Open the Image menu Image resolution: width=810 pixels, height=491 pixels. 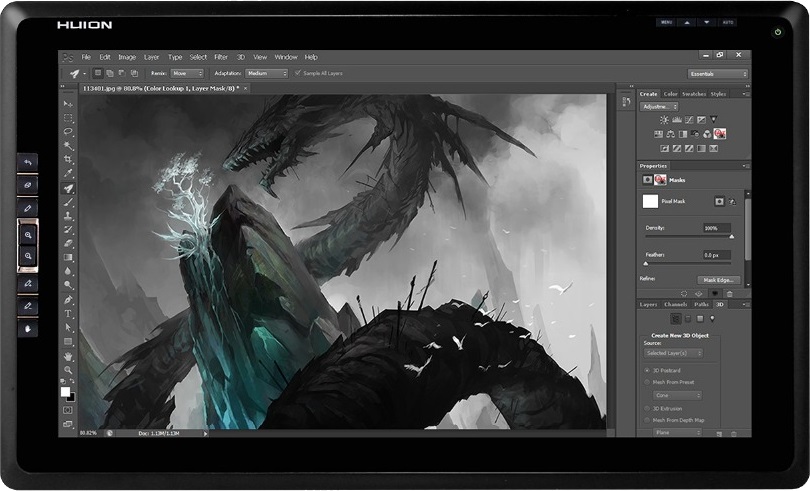coord(127,57)
